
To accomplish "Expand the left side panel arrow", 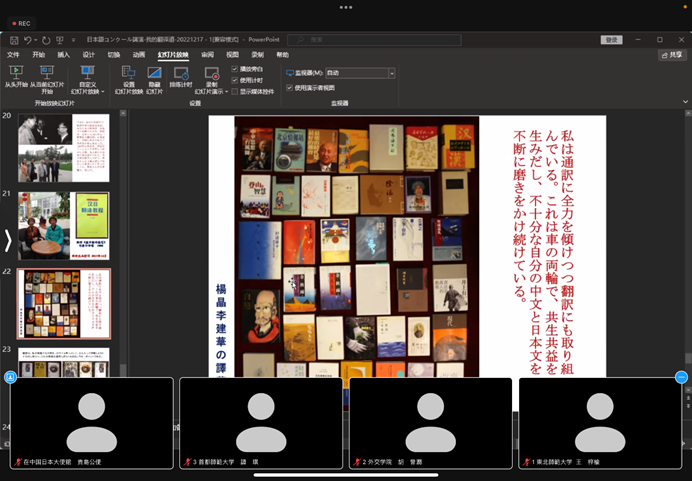I will 9,240.
